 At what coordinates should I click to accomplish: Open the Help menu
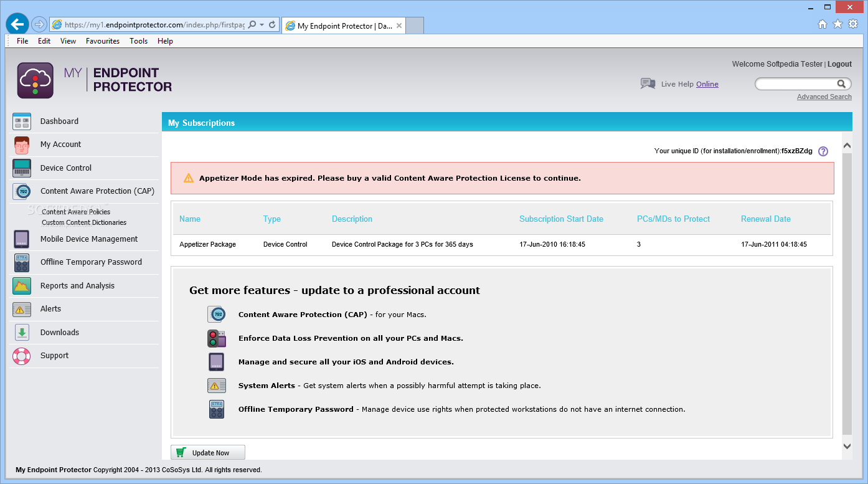coord(165,41)
